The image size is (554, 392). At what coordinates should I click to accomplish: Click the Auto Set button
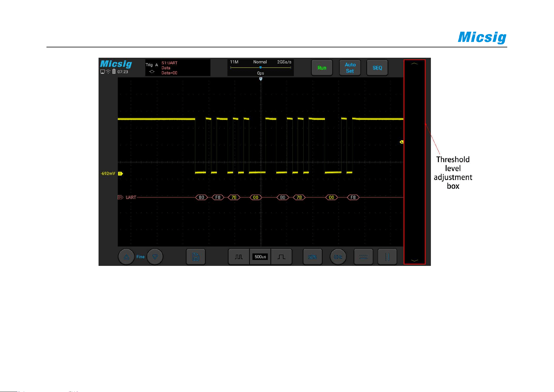(350, 68)
